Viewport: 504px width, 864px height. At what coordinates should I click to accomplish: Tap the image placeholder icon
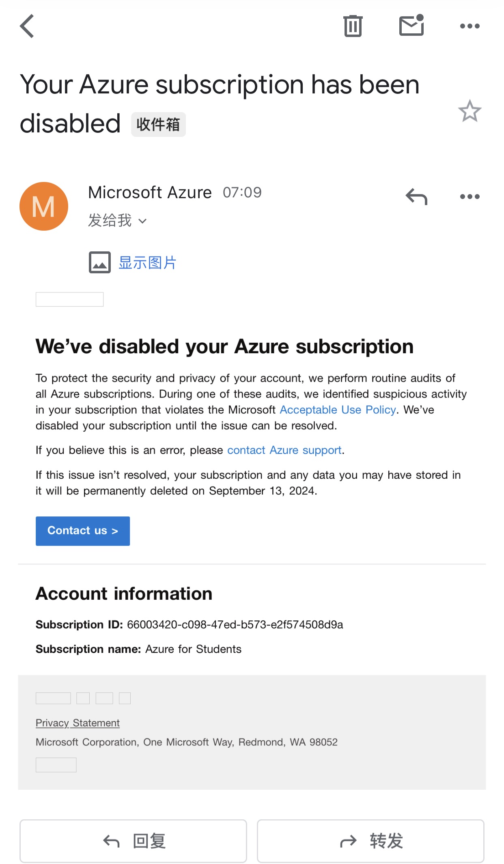100,262
